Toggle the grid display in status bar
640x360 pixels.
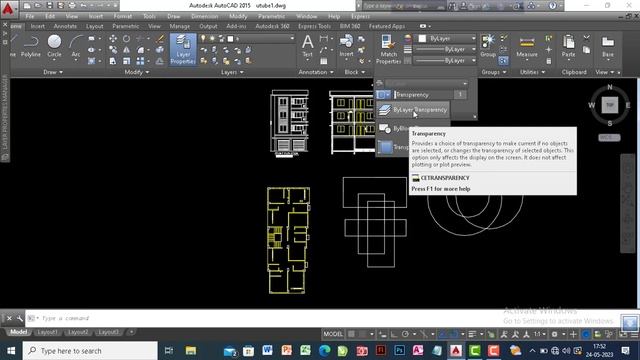pos(351,334)
